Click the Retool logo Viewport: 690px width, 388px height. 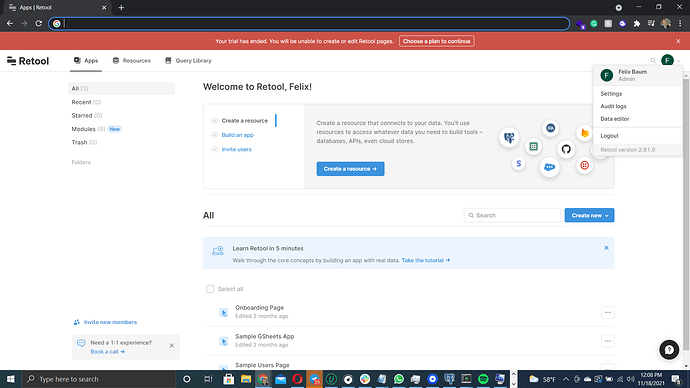28,61
